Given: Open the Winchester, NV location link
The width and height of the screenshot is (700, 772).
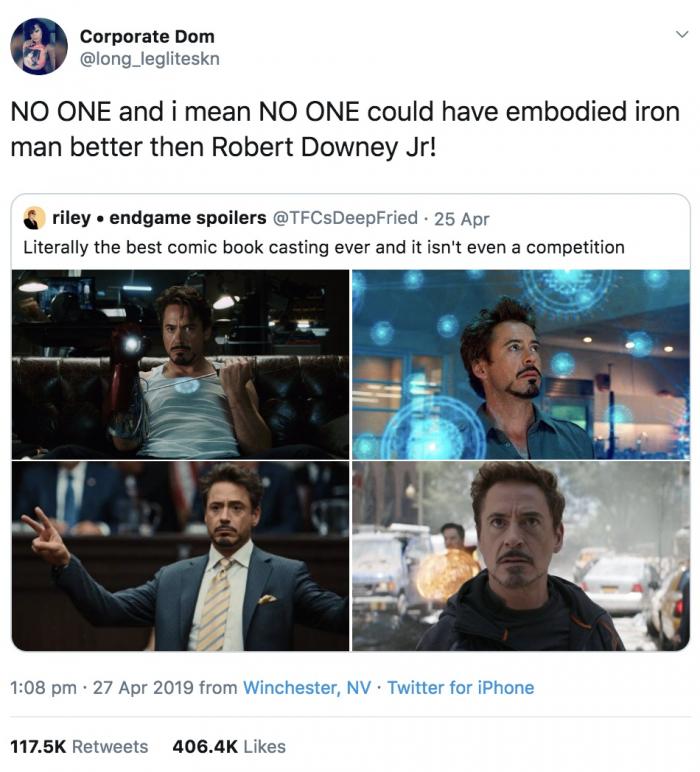Looking at the screenshot, I should coord(308,687).
